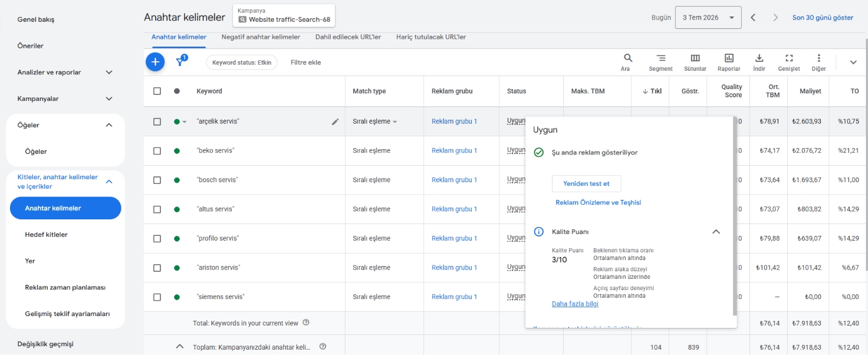
Task: Open the Website traffic-Search-68 campaign selector
Action: [x=284, y=16]
